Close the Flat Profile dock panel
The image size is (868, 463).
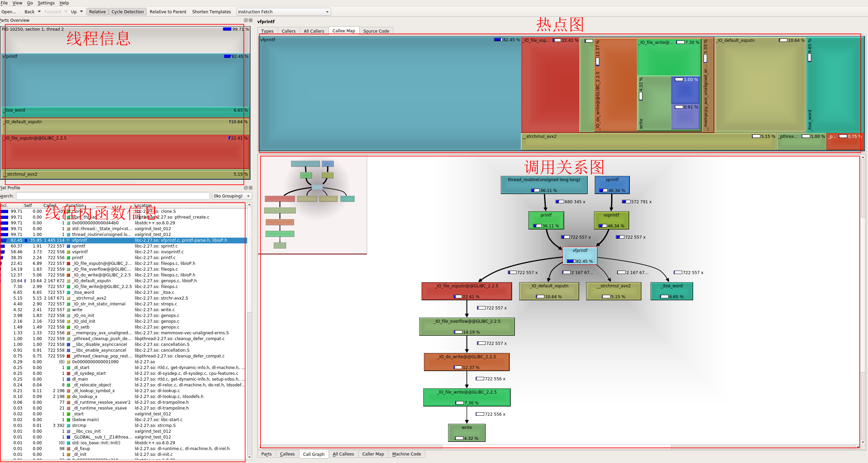tap(251, 188)
